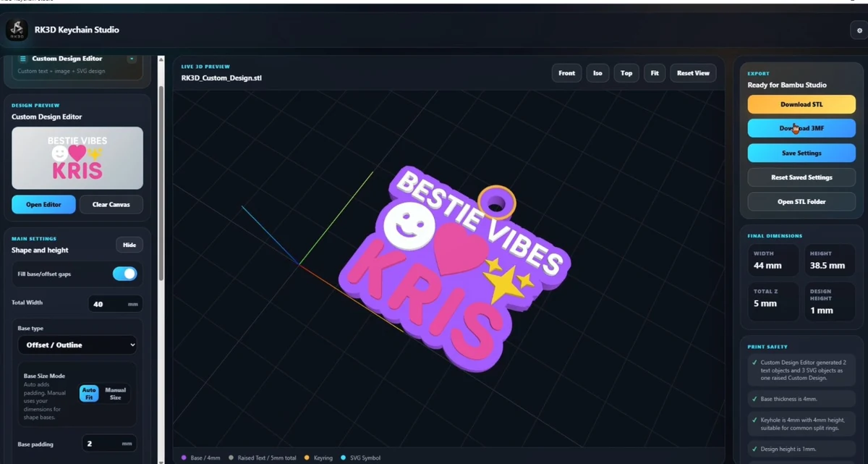The image size is (868, 464).
Task: Switch preview to Front view
Action: 567,73
